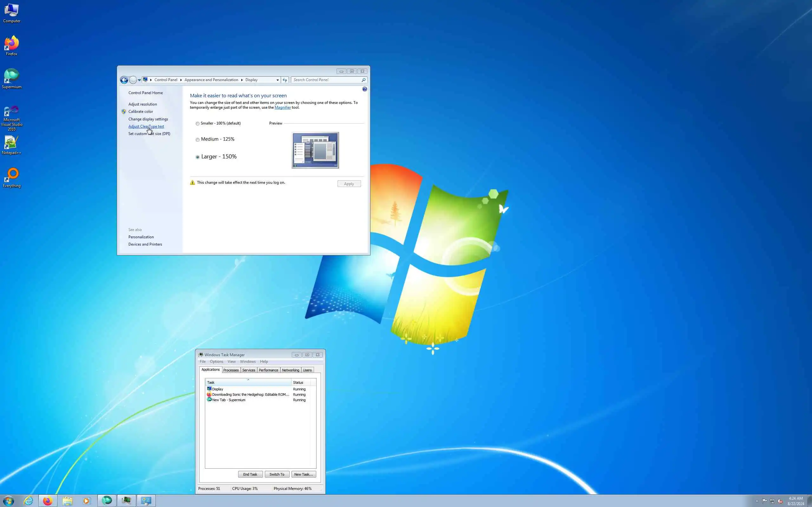
Task: Open recent pages dropdown next to forward arrow
Action: tap(139, 80)
